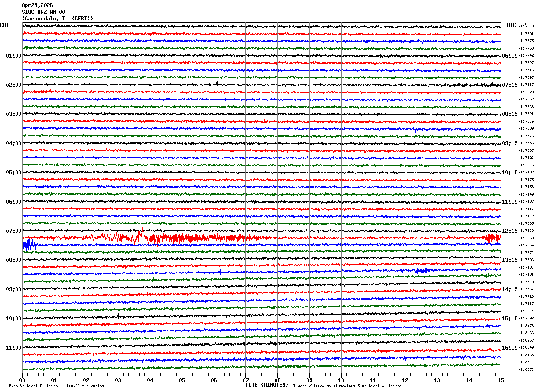Click the 13:15 UTC time label

pyautogui.click(x=509, y=260)
